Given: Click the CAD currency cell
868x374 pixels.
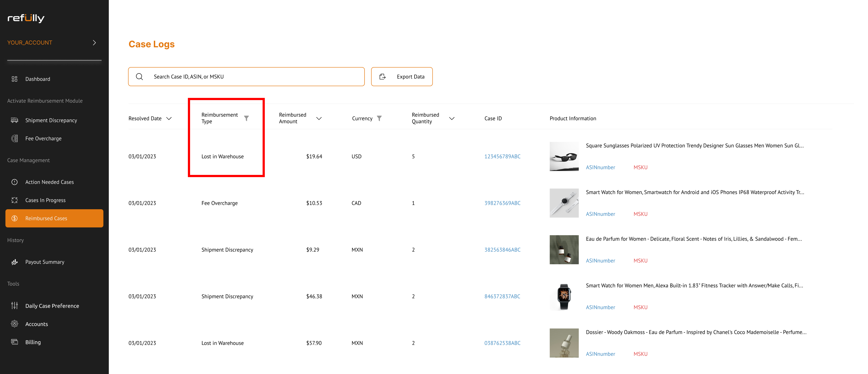Looking at the screenshot, I should 357,203.
